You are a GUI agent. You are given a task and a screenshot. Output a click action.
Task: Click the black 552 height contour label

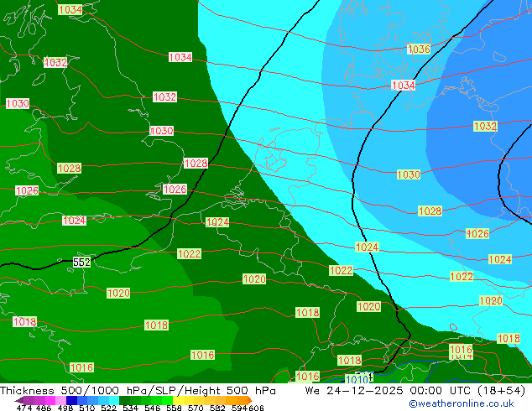pos(81,263)
